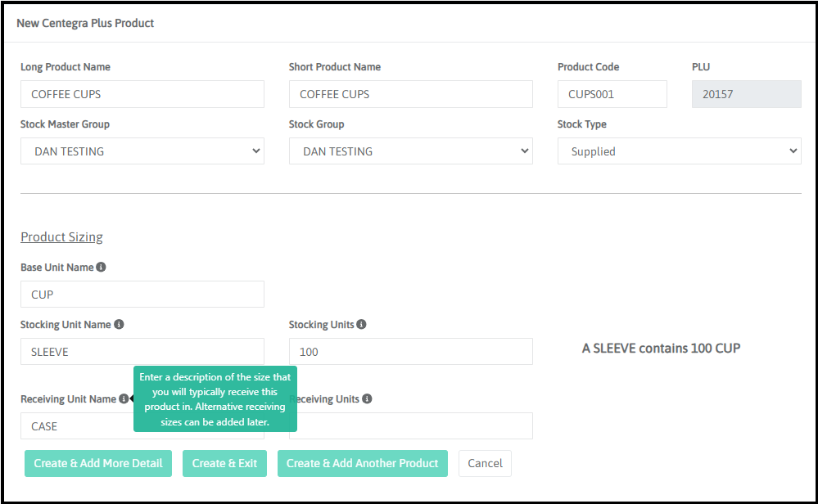Cancel the new product form

click(x=485, y=463)
